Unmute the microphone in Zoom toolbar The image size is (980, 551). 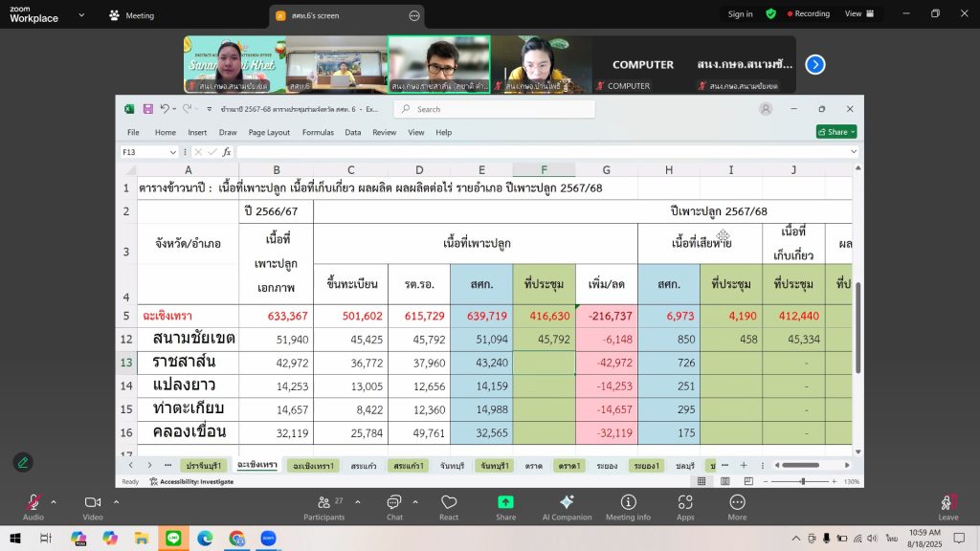click(33, 503)
